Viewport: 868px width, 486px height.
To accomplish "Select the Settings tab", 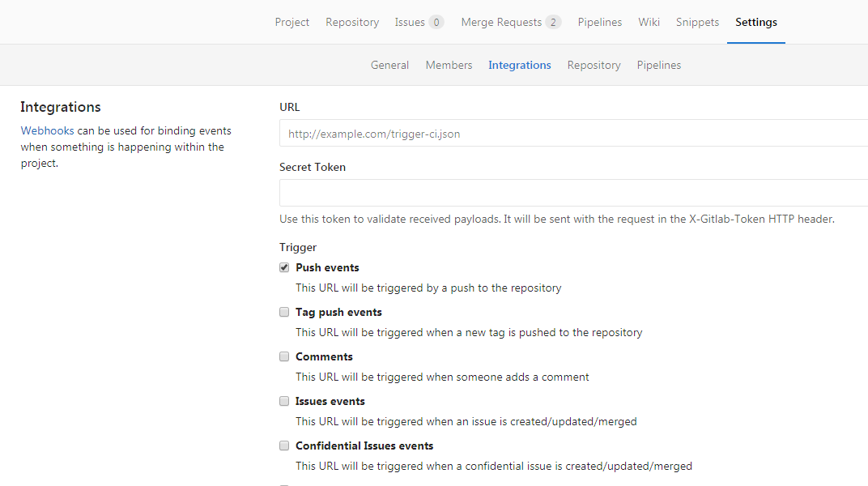I will (x=755, y=23).
